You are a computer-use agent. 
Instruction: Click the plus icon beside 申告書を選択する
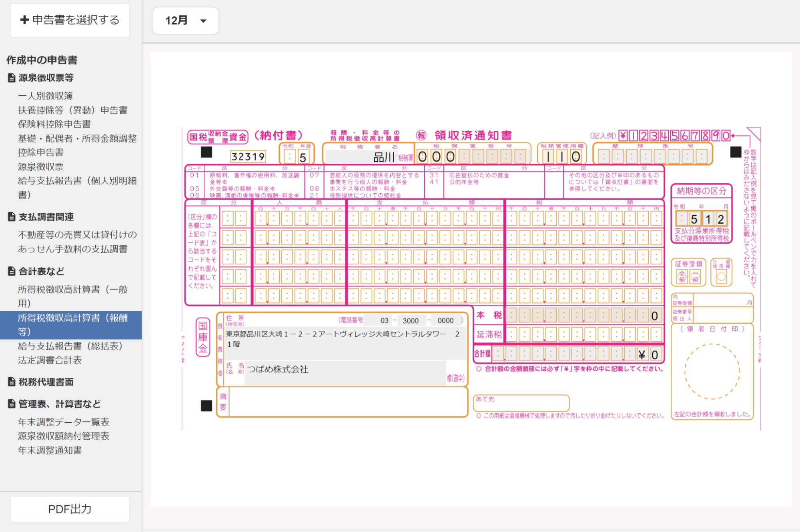tap(24, 20)
